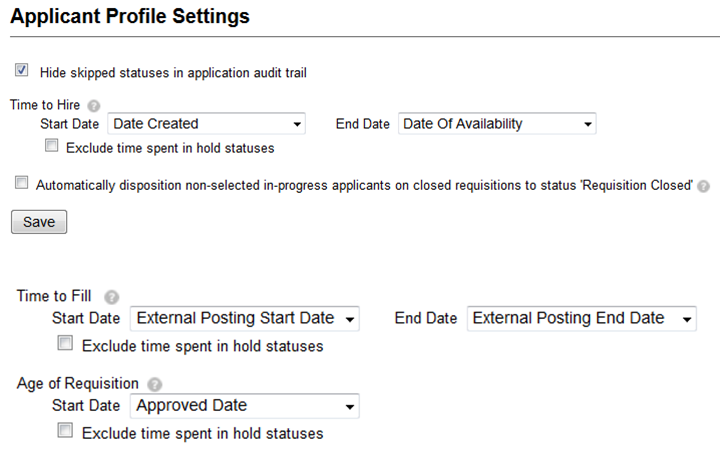The image size is (720, 461).
Task: Click the Time to Hire label
Action: [45, 105]
